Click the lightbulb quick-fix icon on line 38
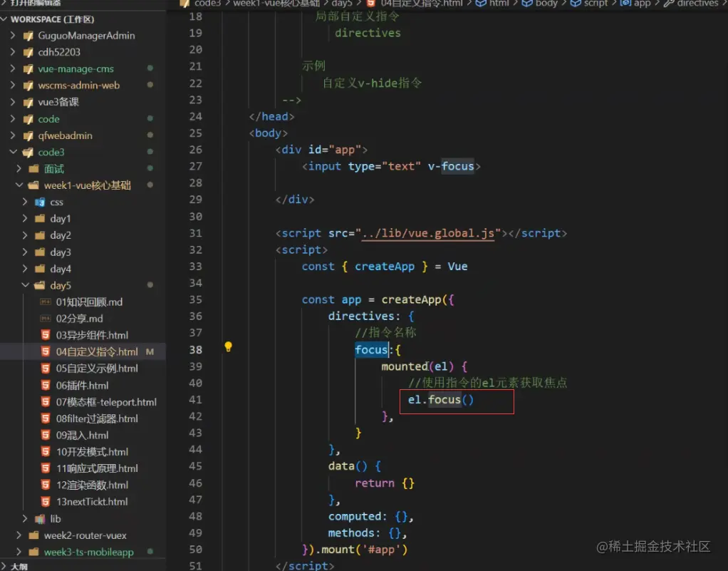The height and width of the screenshot is (571, 728). click(x=228, y=346)
